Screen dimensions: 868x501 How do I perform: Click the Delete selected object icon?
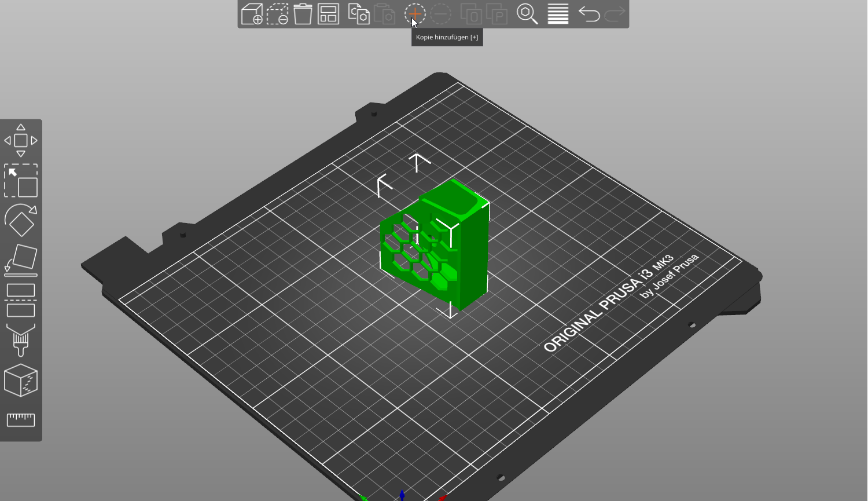[x=278, y=14]
